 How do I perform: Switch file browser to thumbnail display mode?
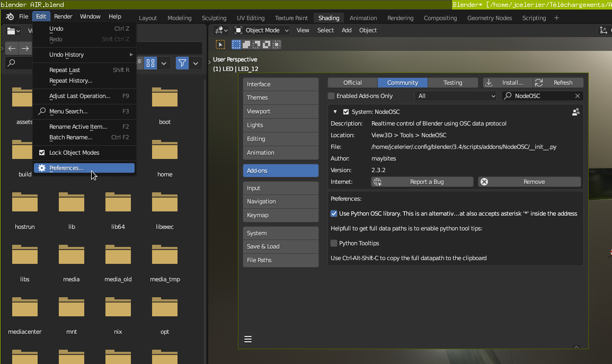click(x=150, y=63)
